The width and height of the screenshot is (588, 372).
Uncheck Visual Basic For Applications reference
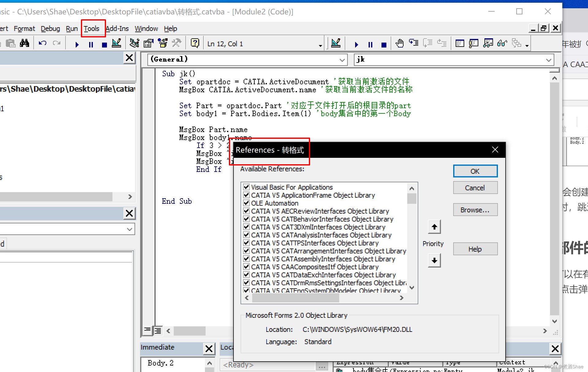point(246,187)
